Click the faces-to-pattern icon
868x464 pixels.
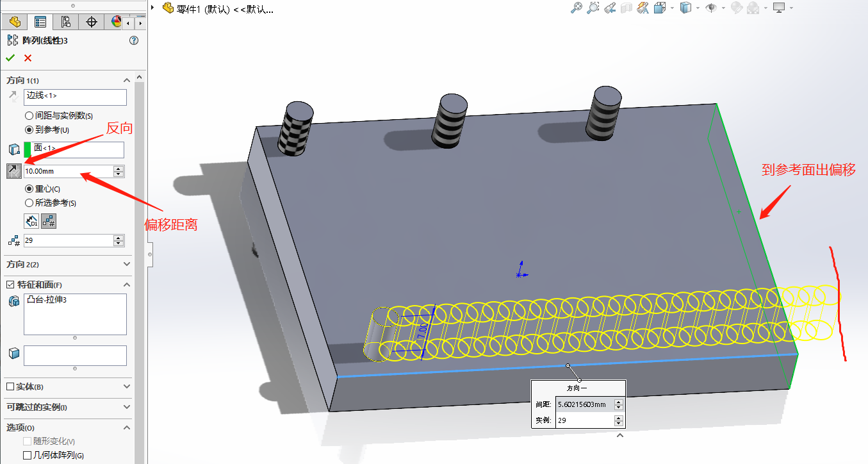[x=13, y=353]
